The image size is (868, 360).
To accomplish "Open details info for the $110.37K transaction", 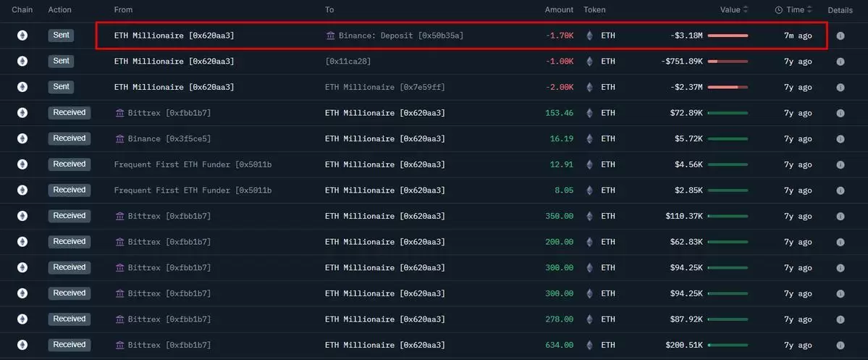I will point(840,216).
